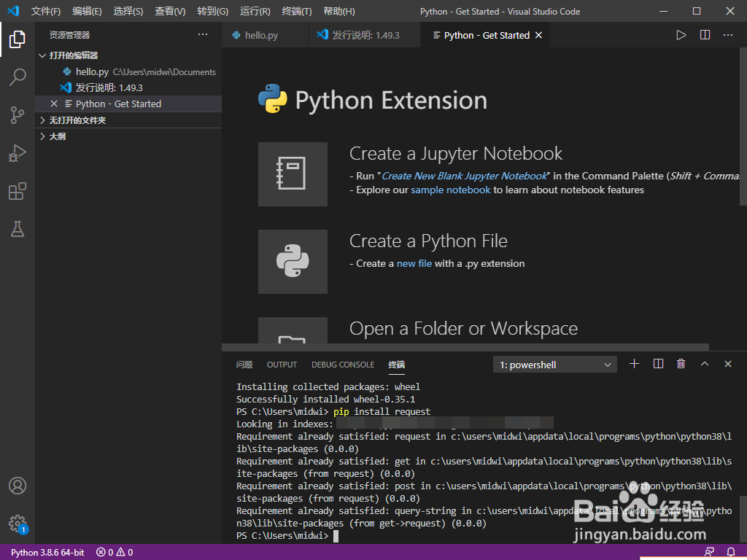Open the Test flask icon view

[18, 229]
